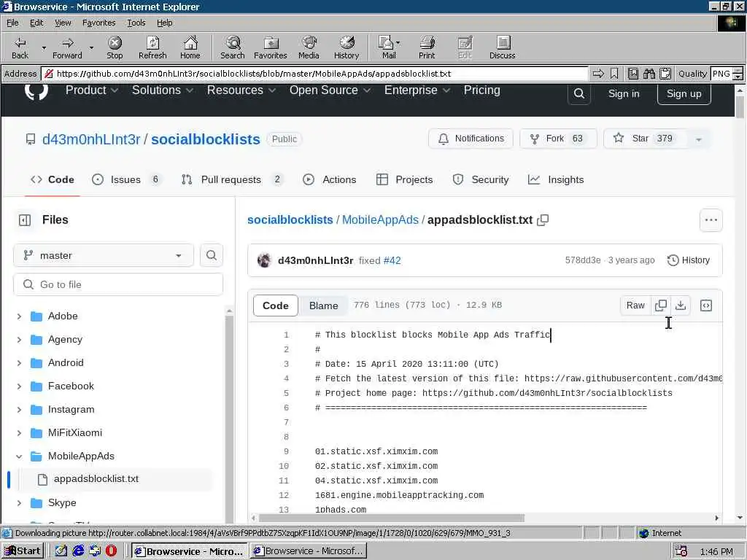Open the more options ellipsis button

[711, 220]
